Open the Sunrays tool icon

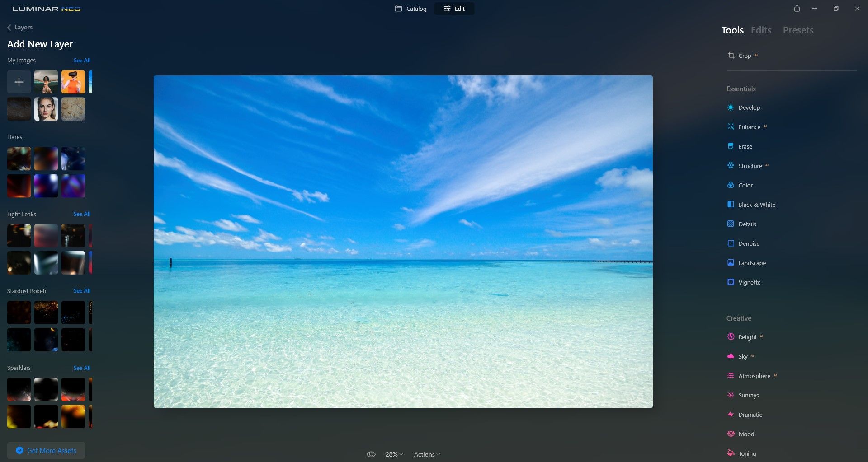[731, 395]
